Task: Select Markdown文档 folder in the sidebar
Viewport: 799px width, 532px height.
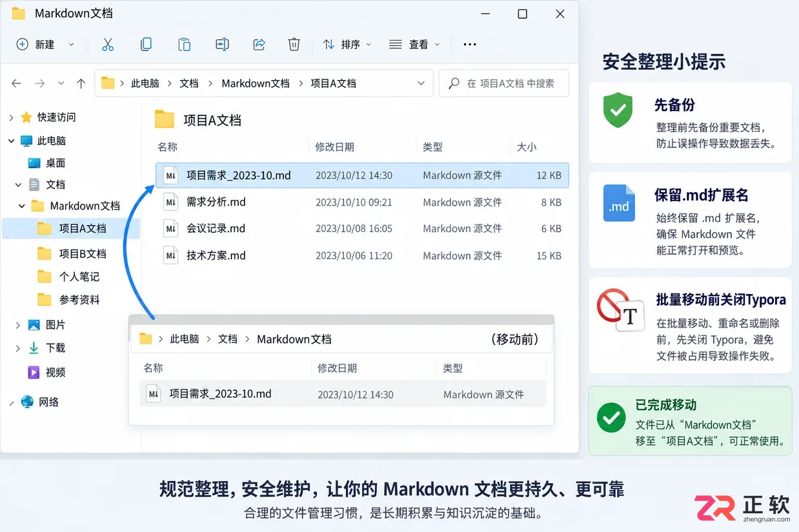Action: pos(85,206)
